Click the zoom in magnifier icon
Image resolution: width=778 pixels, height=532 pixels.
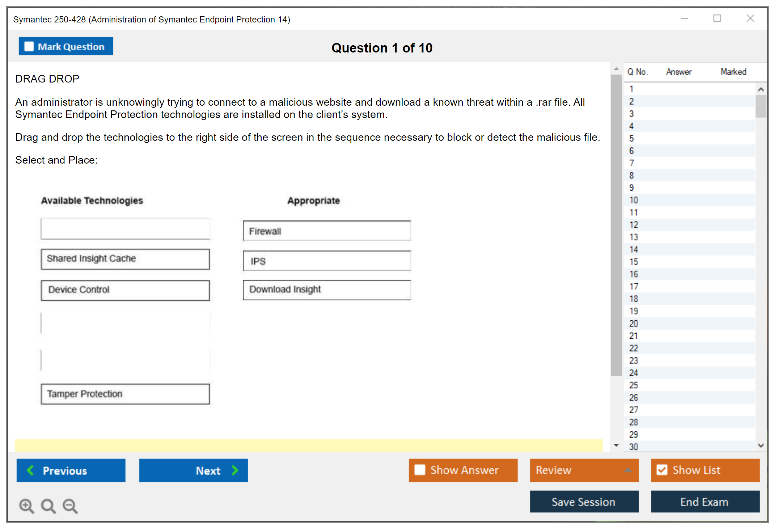26,506
